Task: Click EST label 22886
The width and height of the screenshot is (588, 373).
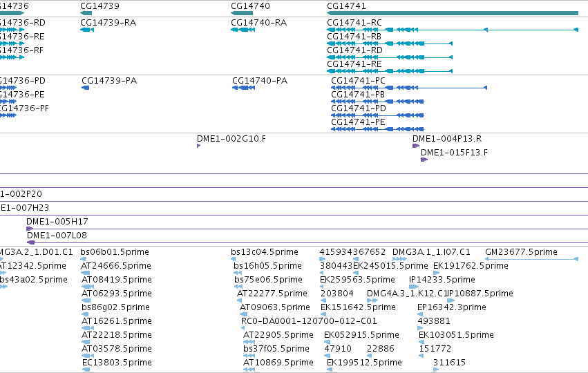Action: tap(381, 349)
